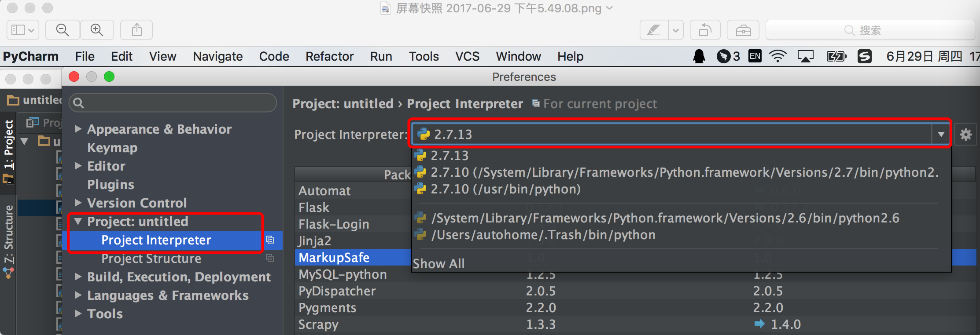The height and width of the screenshot is (335, 980).
Task: Select Project Structure settings item
Action: (151, 258)
